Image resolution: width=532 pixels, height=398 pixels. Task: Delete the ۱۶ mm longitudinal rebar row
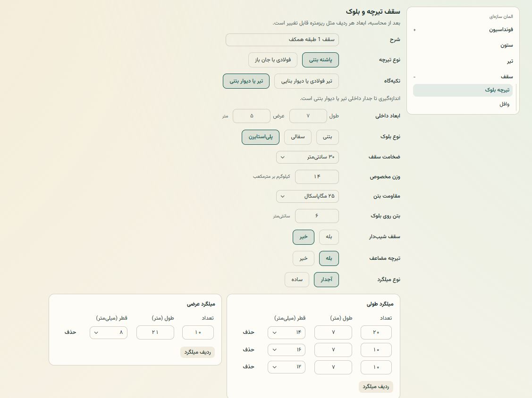(248, 349)
